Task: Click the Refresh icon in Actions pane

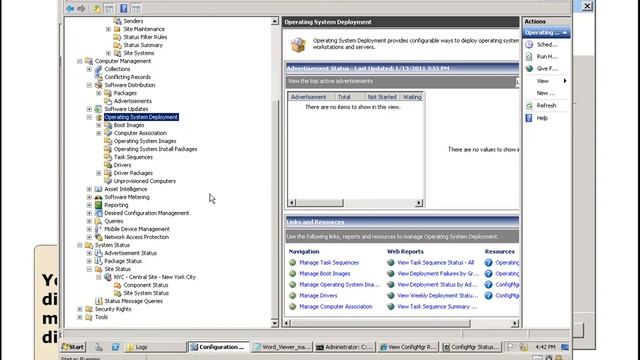Action: click(x=529, y=106)
